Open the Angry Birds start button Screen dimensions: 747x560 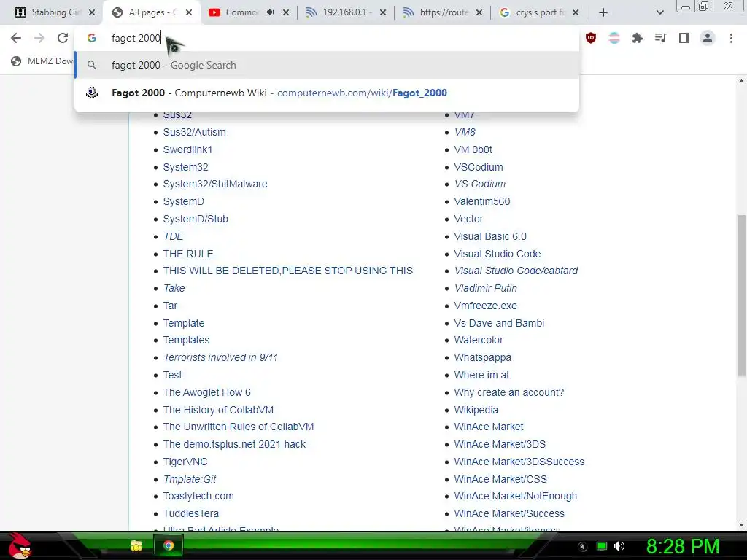tap(19, 545)
